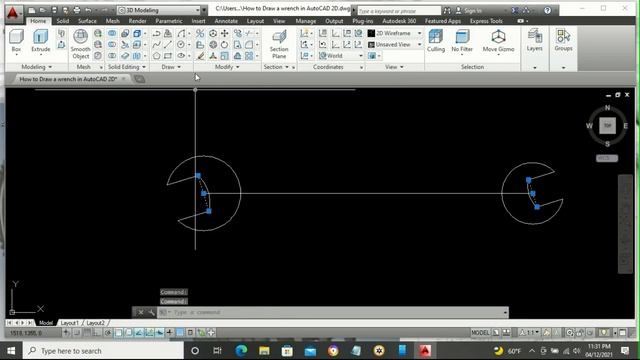Image resolution: width=640 pixels, height=360 pixels.
Task: Click the Windows taskbar search box
Action: tap(103, 351)
